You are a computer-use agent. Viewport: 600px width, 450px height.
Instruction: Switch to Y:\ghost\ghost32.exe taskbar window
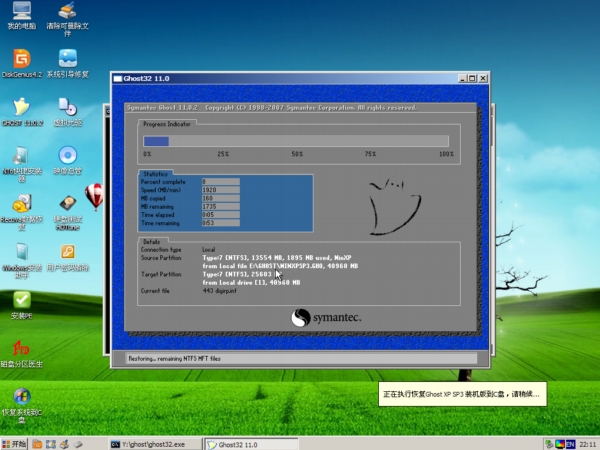[155, 444]
